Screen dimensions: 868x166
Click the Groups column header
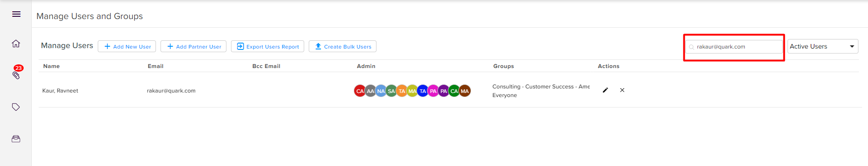[504, 66]
